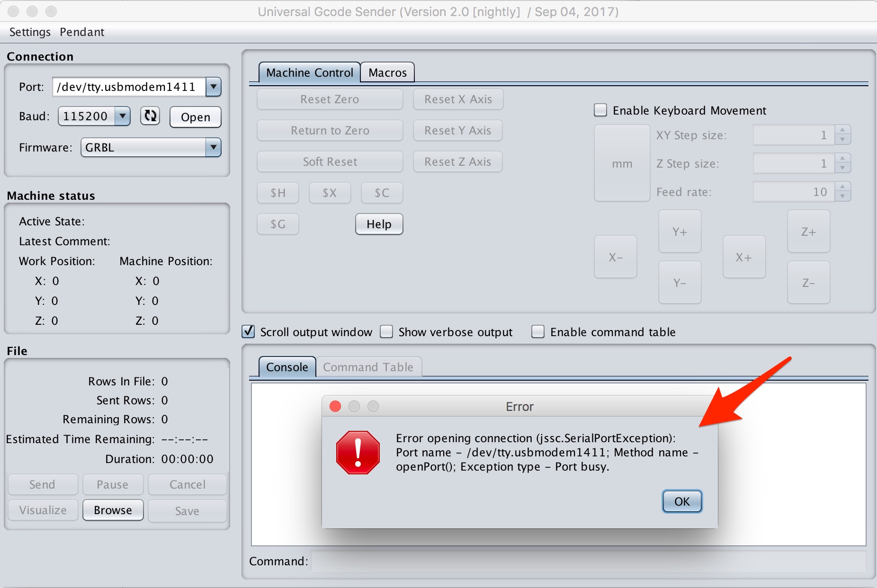Click the Cancel button
The image size is (877, 588).
point(187,484)
